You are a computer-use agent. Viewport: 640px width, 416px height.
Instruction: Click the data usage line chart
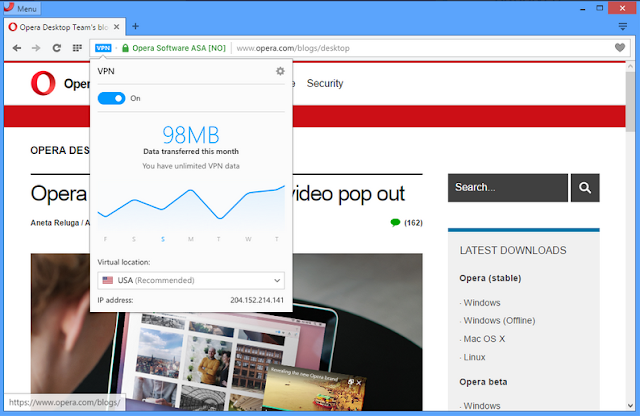(x=191, y=207)
